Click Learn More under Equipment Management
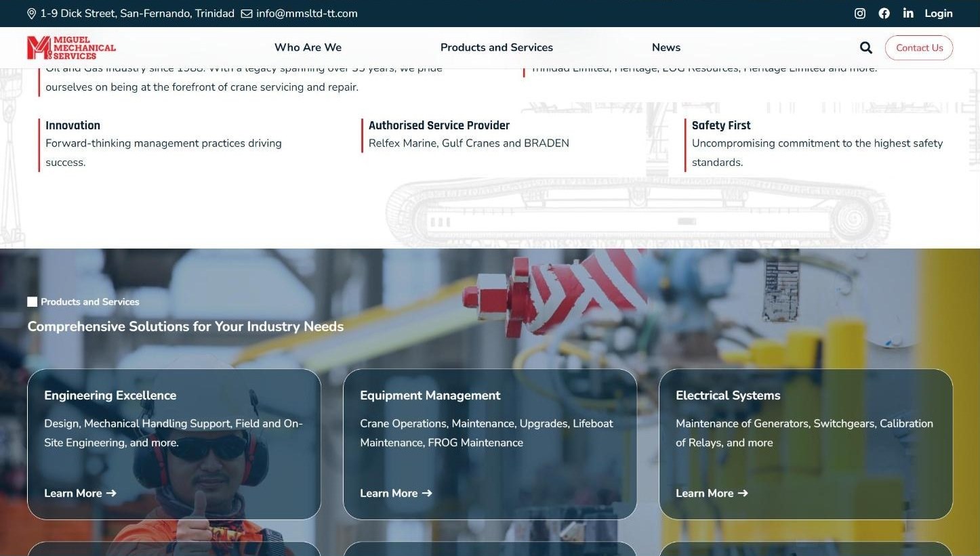 [x=396, y=493]
